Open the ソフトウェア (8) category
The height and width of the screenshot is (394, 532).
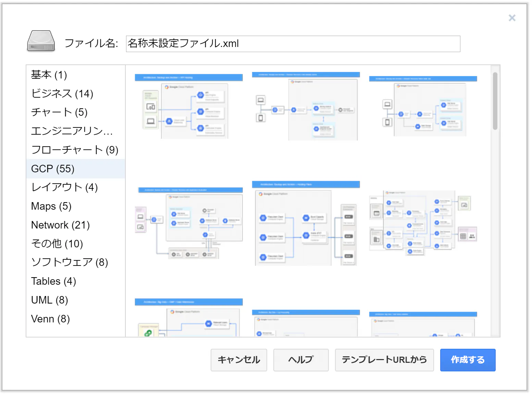coord(76,262)
